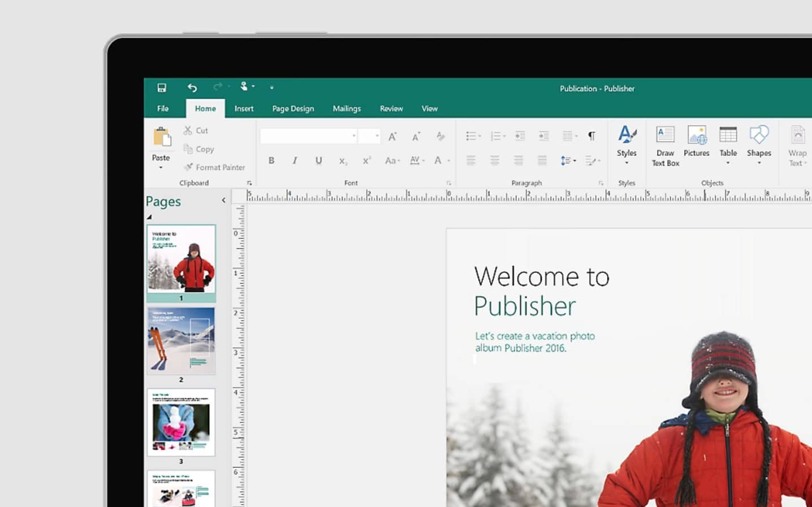Screen dimensions: 812x507
Task: Decrease font size
Action: (x=416, y=136)
